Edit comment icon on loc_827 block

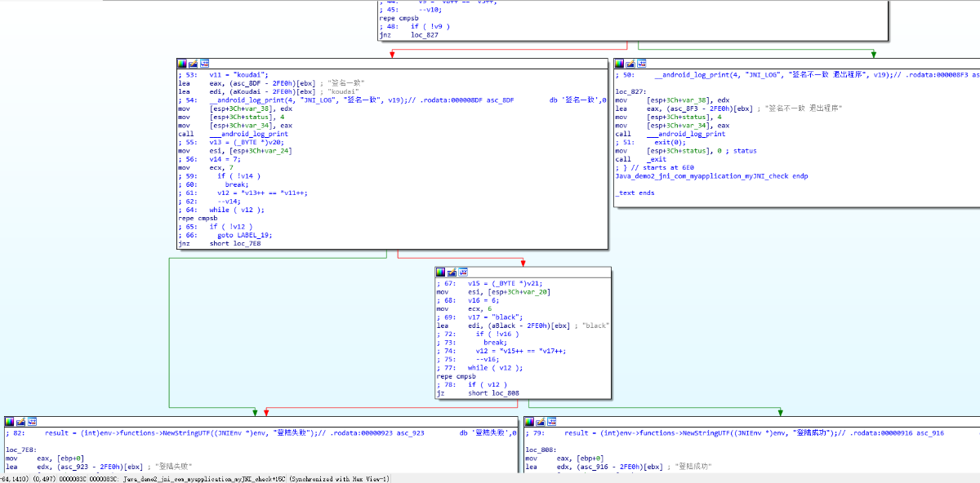click(x=631, y=63)
